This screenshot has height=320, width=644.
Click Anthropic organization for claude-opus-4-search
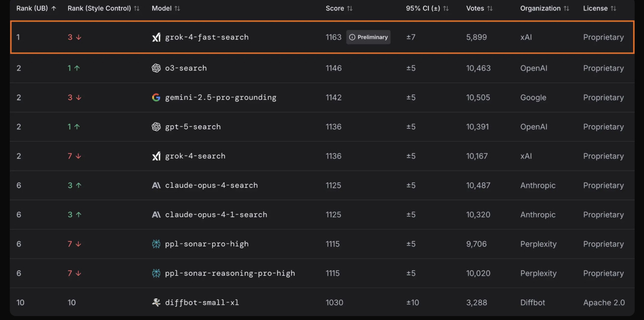click(x=538, y=185)
